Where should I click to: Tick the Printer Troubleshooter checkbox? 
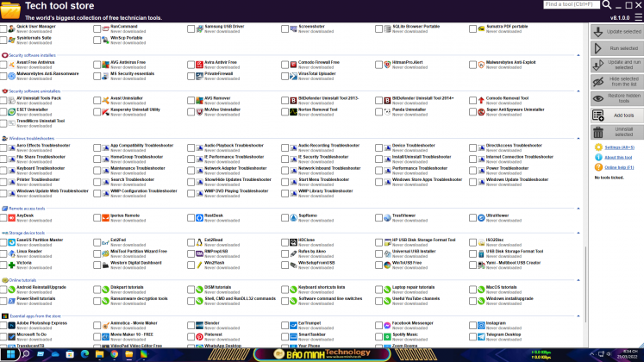(3, 182)
